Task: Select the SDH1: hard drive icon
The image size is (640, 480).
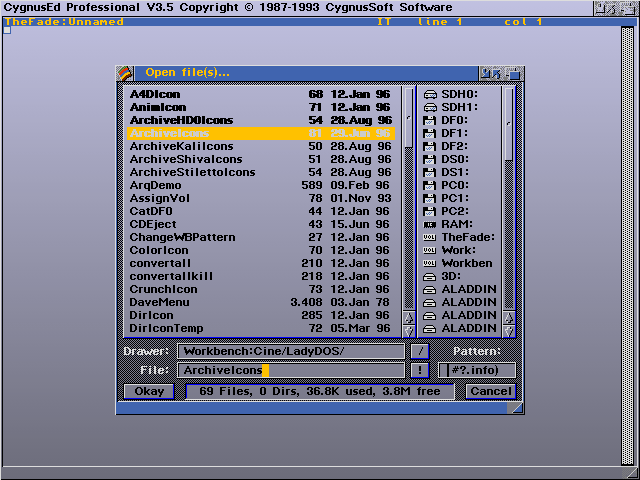Action: click(430, 108)
